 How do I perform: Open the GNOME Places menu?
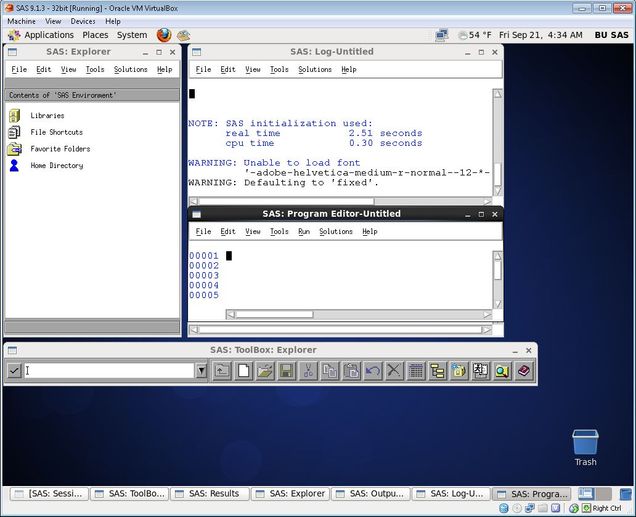point(95,35)
